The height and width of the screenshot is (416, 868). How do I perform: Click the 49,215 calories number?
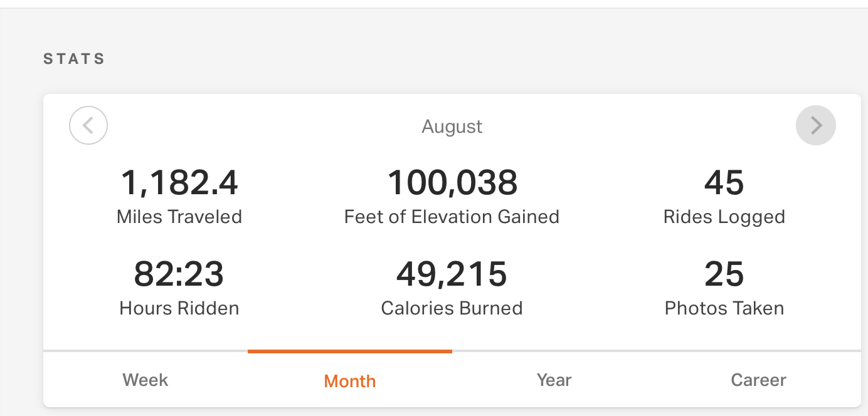click(452, 274)
